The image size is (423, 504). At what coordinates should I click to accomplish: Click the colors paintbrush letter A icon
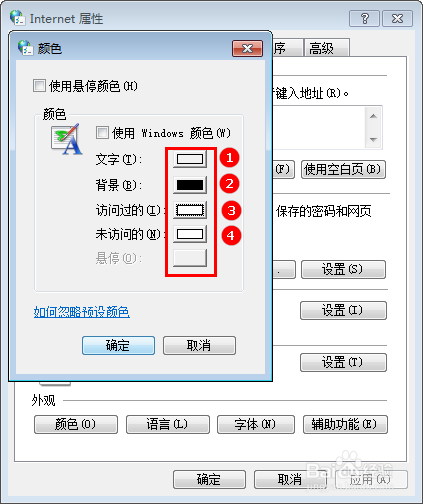67,139
